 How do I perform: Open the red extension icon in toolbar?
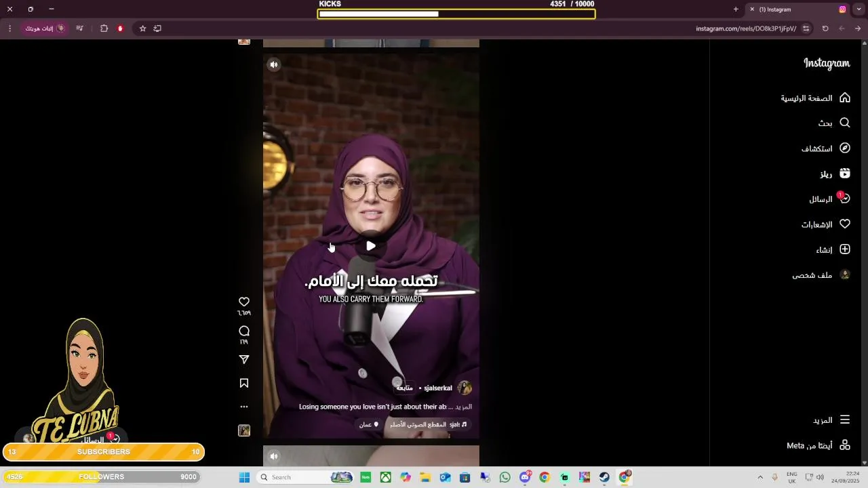[x=121, y=28]
